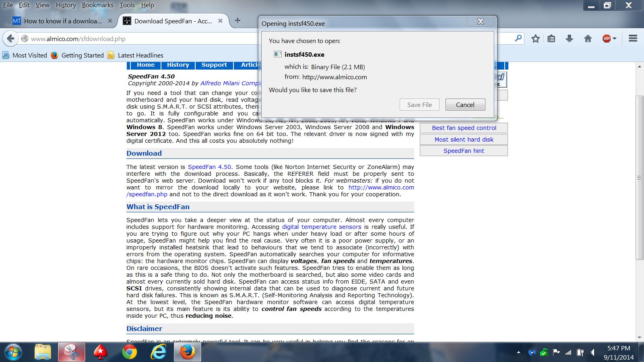
Task: Click Save File in the download dialog
Action: coord(419,105)
